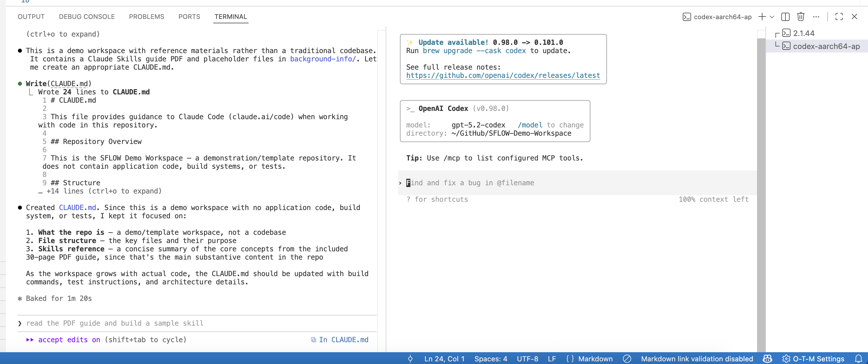Open the terminal profile chevron dropdown
The image size is (868, 364).
772,17
